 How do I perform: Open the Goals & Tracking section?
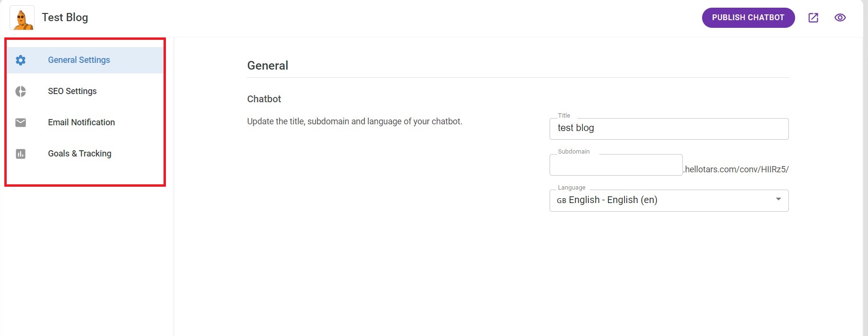click(79, 154)
